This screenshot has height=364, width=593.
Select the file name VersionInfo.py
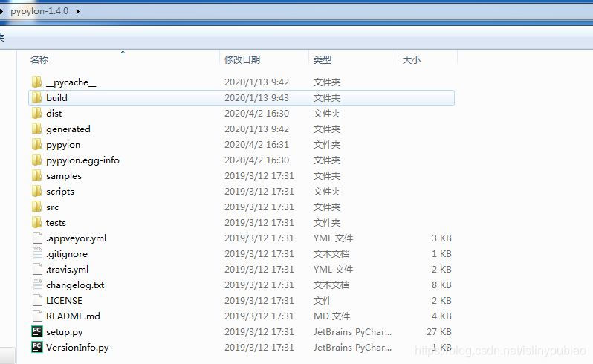(77, 348)
